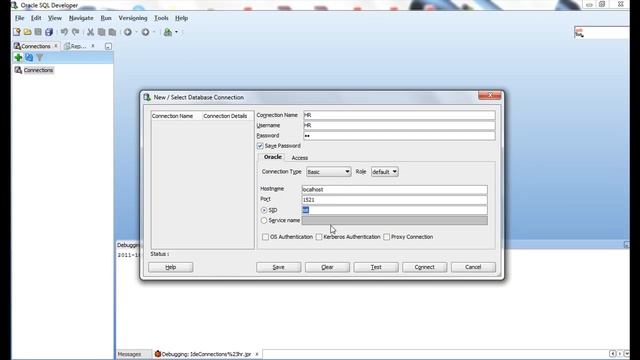Click the Hostname input field
Image resolution: width=640 pixels, height=360 pixels.
pyautogui.click(x=394, y=189)
